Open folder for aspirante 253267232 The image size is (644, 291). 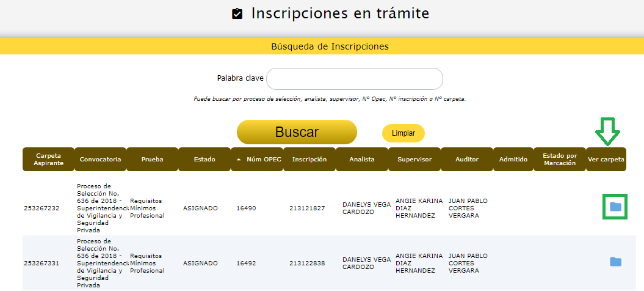coord(615,207)
